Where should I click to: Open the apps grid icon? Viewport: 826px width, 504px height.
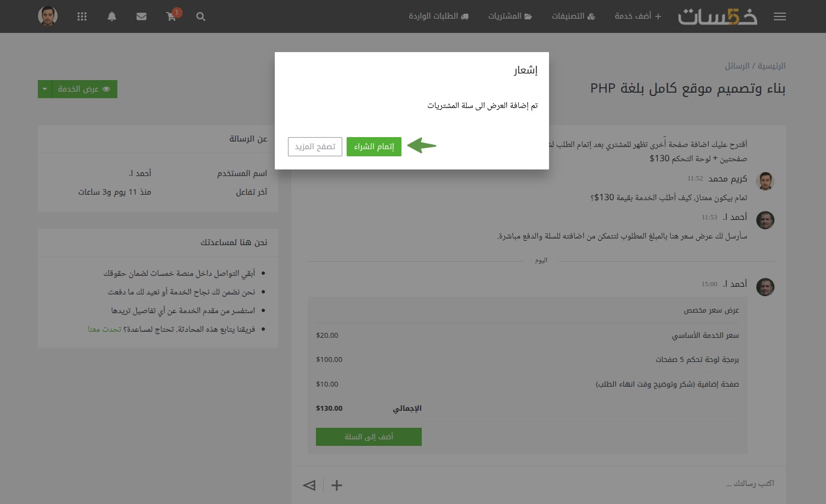click(82, 16)
